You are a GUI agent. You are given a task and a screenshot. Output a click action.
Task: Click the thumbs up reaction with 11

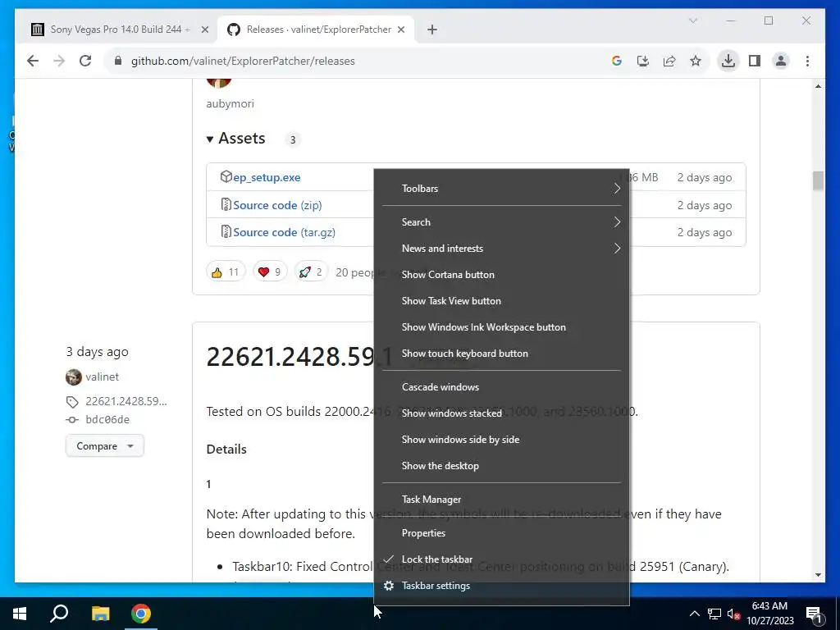pyautogui.click(x=226, y=272)
